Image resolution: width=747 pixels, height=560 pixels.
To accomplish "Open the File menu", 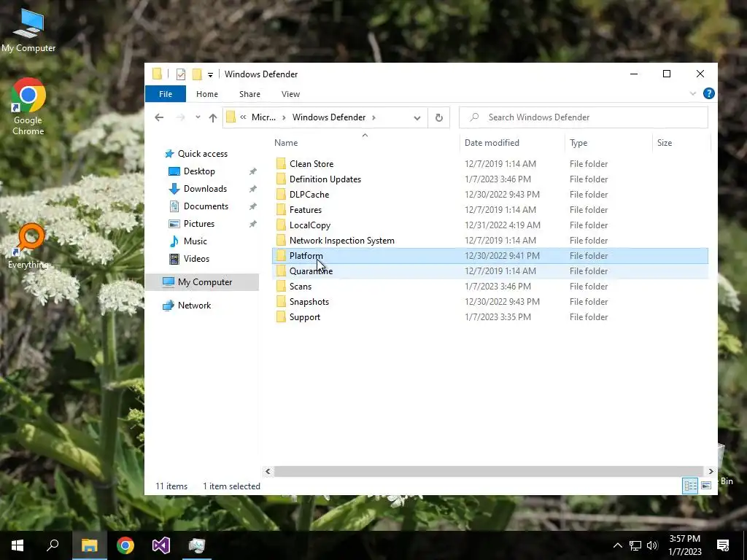I will (x=166, y=94).
